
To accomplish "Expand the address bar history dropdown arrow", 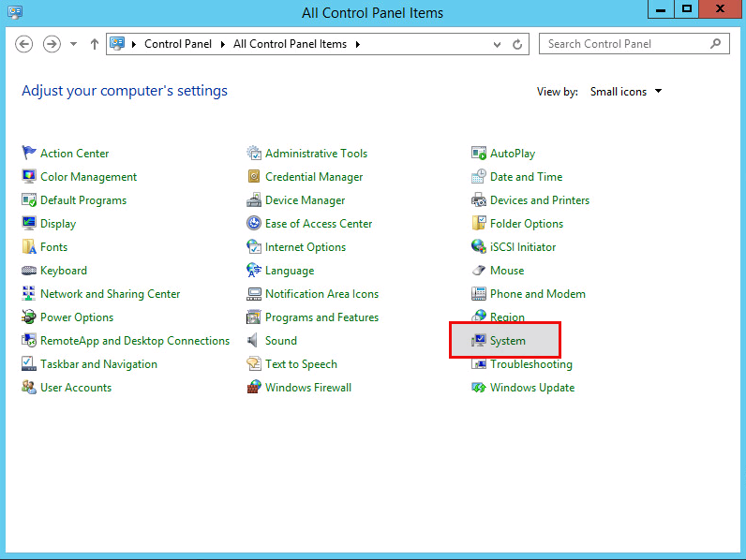I will [500, 44].
